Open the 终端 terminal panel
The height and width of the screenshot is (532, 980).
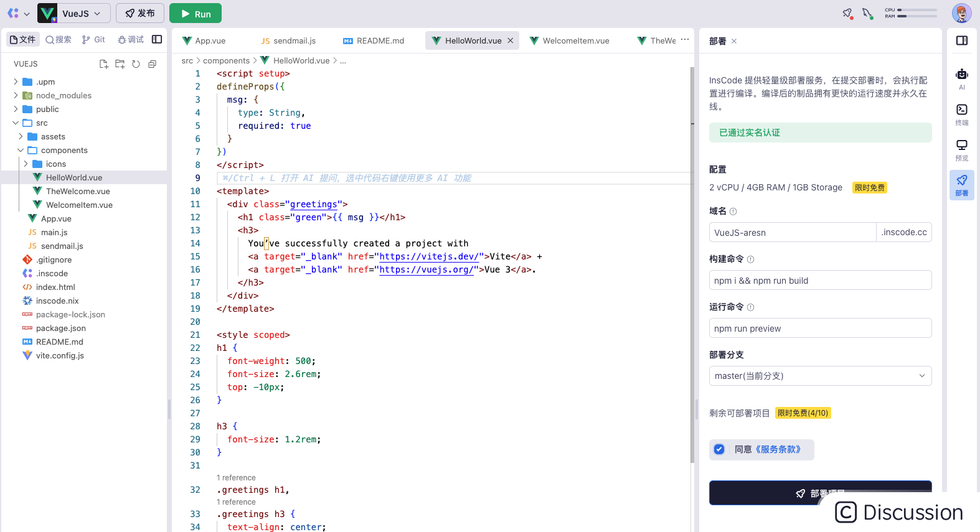click(x=962, y=114)
